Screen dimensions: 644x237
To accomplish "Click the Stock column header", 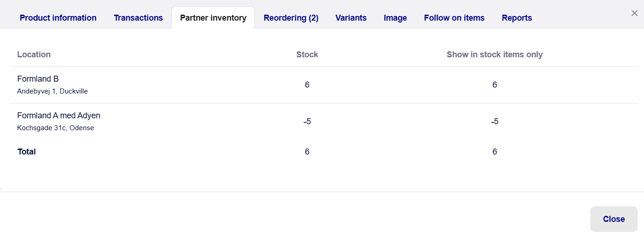I will click(x=307, y=55).
